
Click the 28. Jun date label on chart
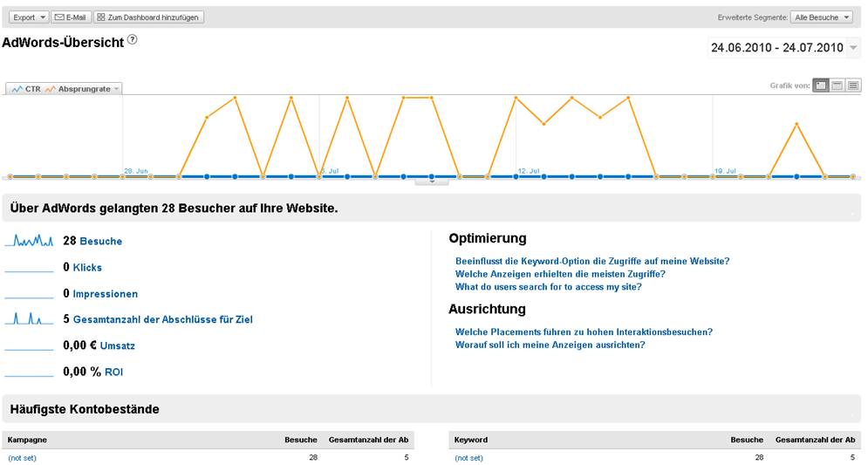[136, 171]
